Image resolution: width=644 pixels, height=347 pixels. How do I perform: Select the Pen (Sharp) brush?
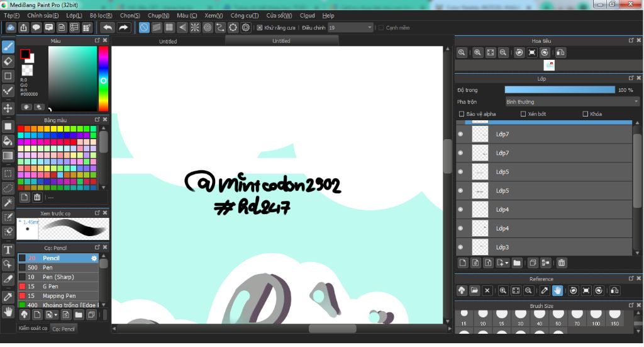58,277
